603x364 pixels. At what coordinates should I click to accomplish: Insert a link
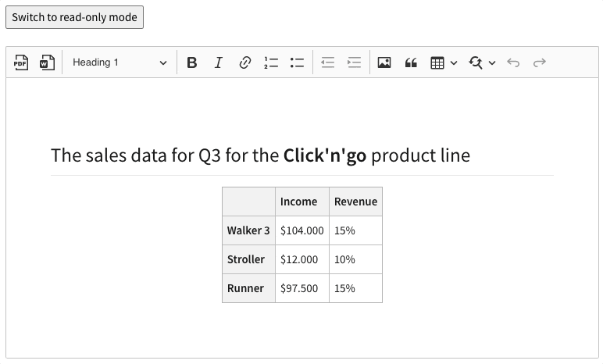244,62
